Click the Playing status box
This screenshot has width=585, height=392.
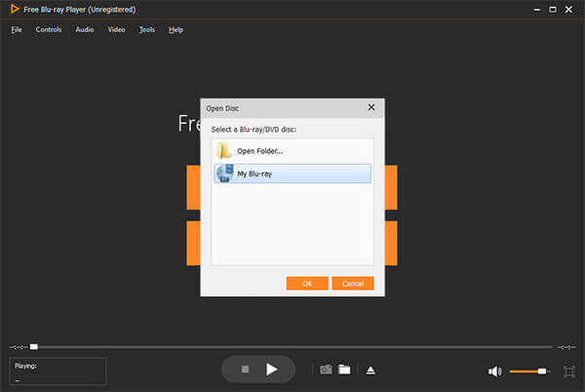tap(58, 372)
